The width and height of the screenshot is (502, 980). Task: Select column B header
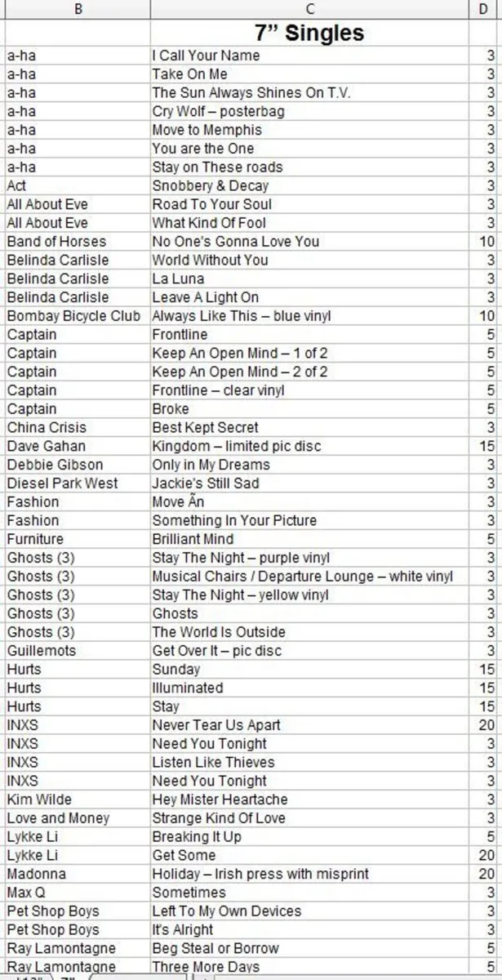click(x=78, y=9)
